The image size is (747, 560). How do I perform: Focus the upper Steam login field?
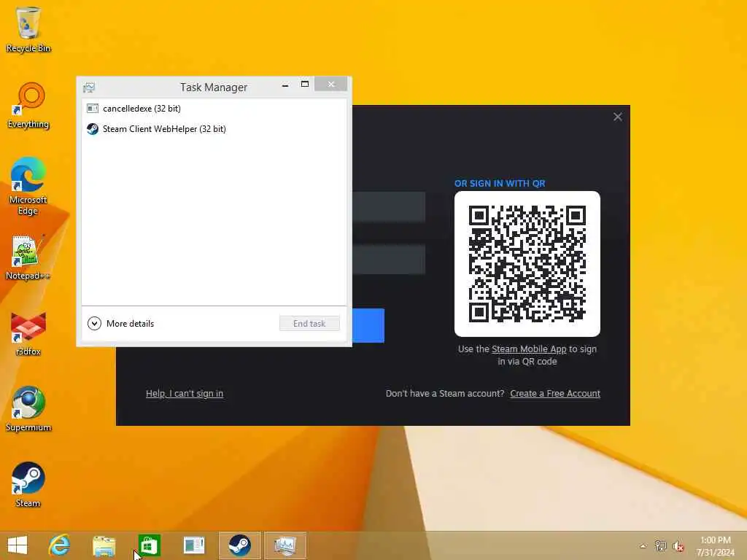click(389, 206)
